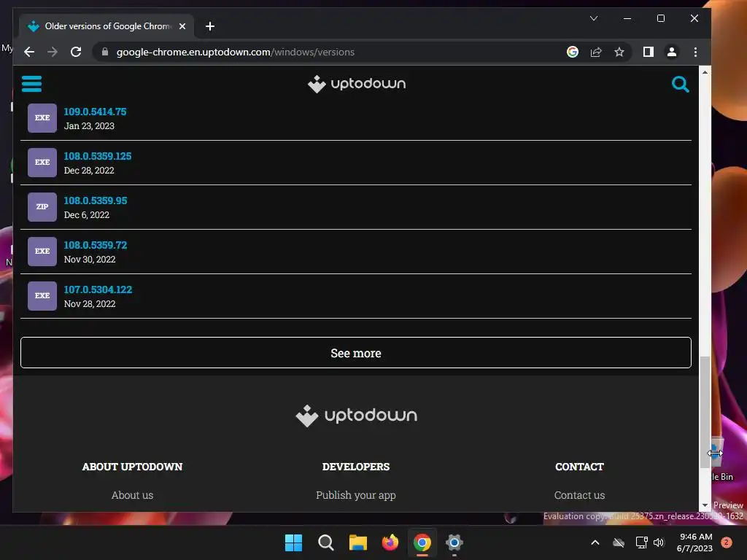The image size is (747, 560).
Task: Open Windows taskbar search
Action: pyautogui.click(x=326, y=542)
